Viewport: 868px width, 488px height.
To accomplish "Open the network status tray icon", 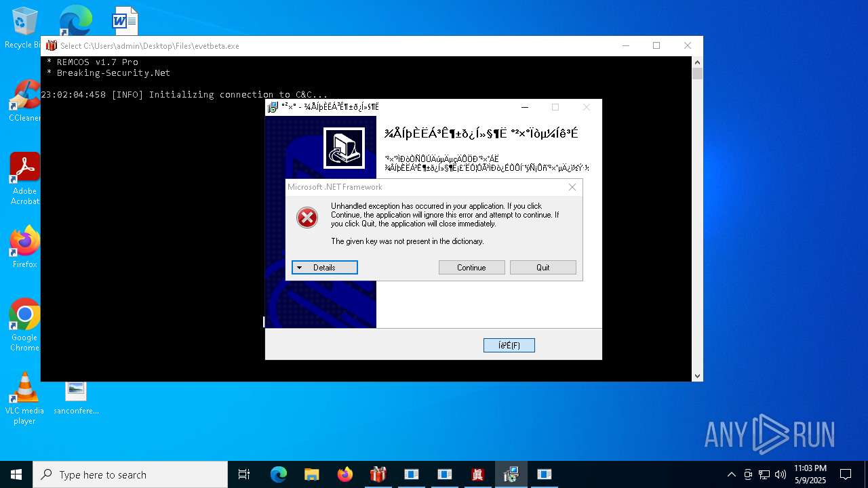I will 764,474.
